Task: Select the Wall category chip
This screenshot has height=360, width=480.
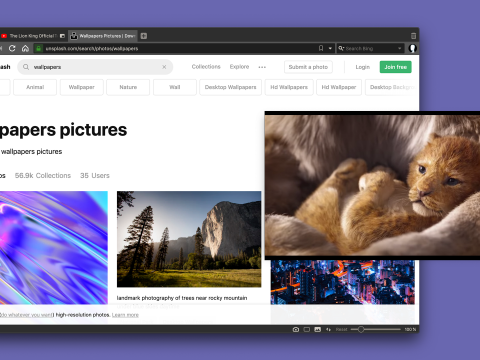Action: point(175,87)
